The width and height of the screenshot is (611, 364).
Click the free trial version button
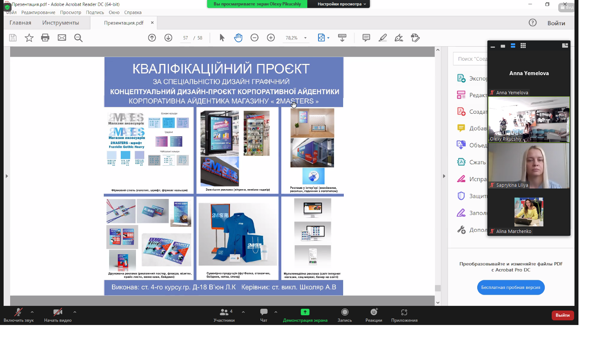(x=510, y=287)
